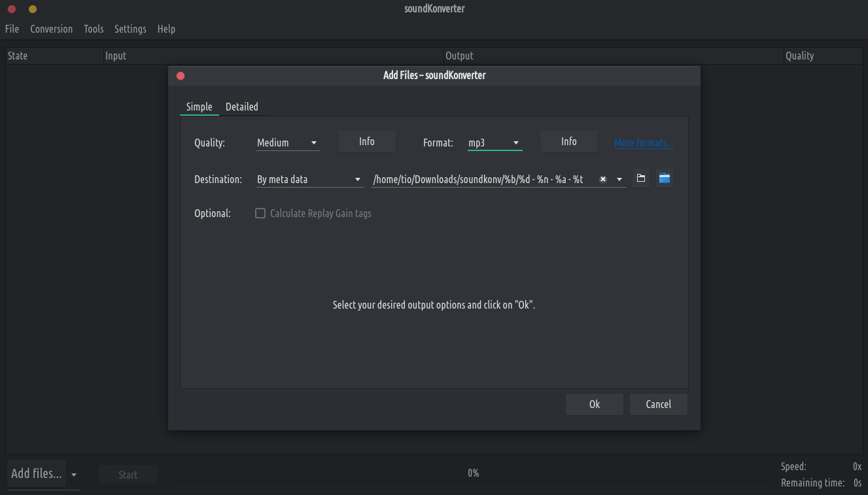Open the Format mp3 dropdown
Viewport: 868px width, 495px height.
(495, 143)
